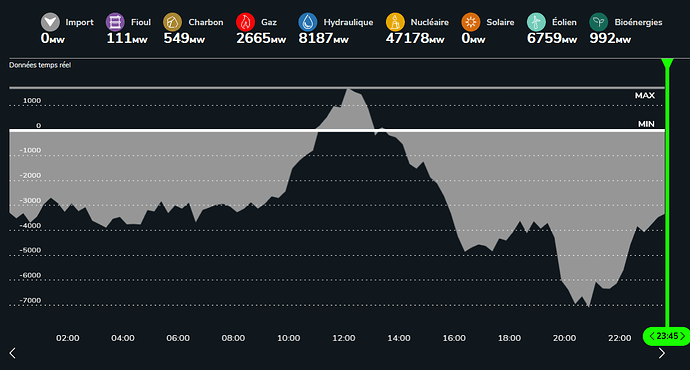
Task: Click the -4000 axis value
Action: tap(30, 226)
